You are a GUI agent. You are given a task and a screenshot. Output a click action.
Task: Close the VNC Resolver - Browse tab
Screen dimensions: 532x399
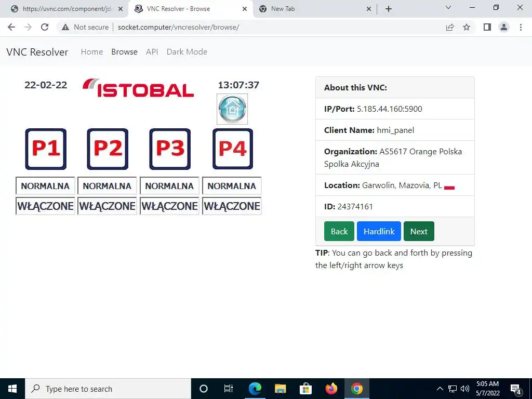pos(245,9)
